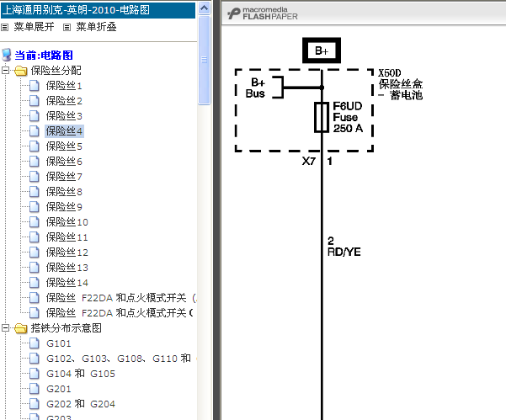Select the 搭铁分布示意图 folder label

66,328
